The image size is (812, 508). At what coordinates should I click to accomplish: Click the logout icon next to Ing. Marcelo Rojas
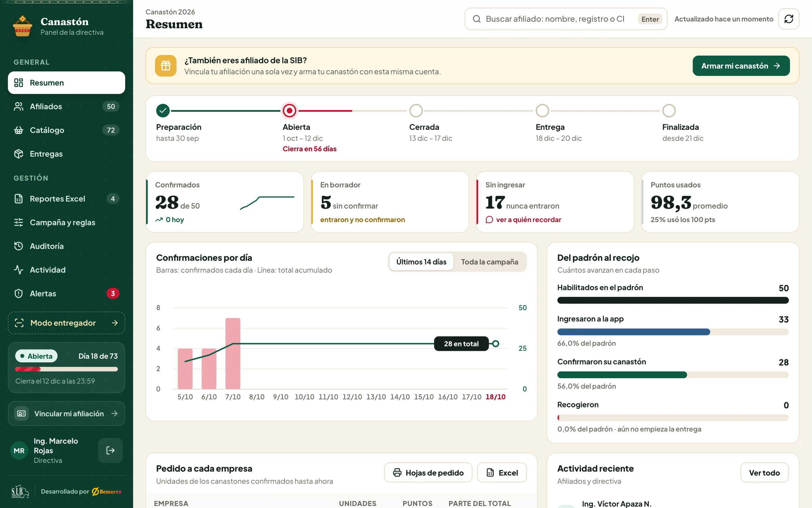[110, 450]
